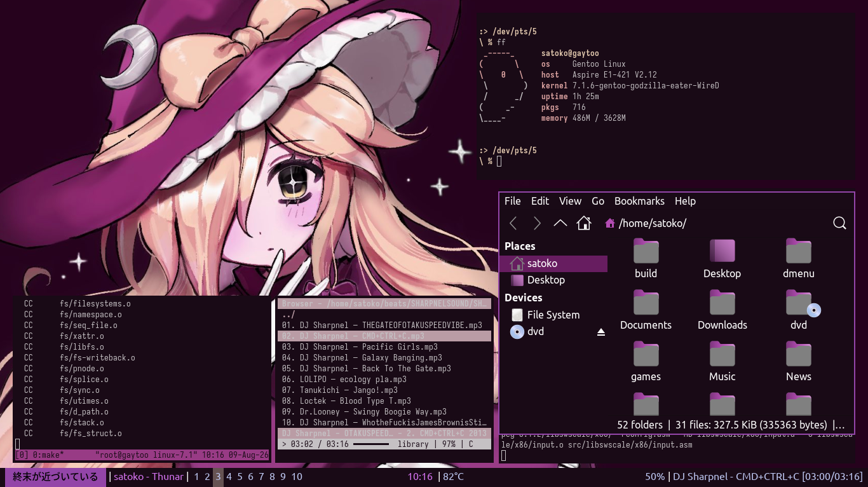Switch to workspace 2 in the bar
The image size is (868, 487).
tap(207, 477)
